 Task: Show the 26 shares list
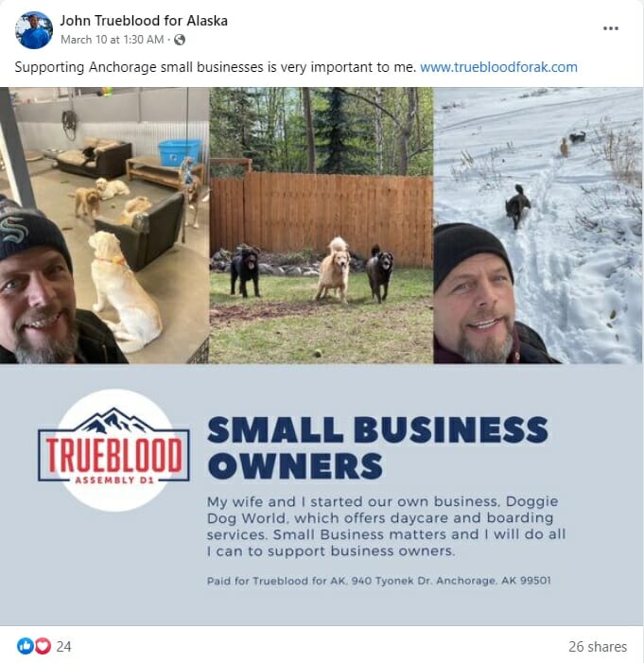(598, 647)
